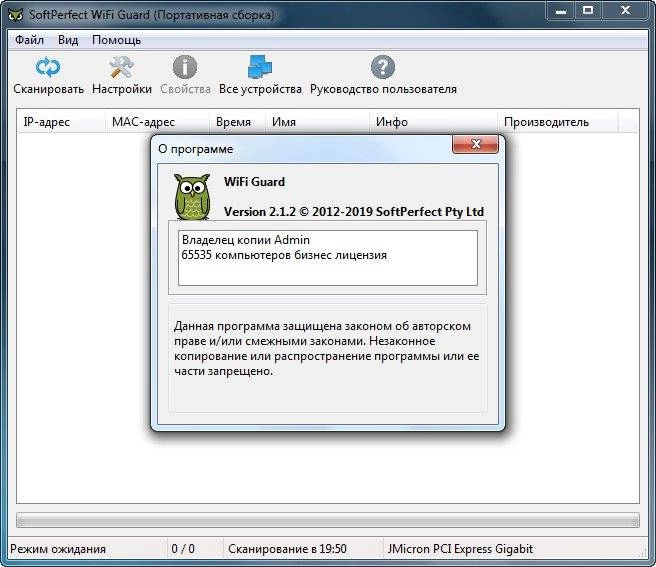Click the scan progress bar
The width and height of the screenshot is (656, 567).
pos(328,520)
